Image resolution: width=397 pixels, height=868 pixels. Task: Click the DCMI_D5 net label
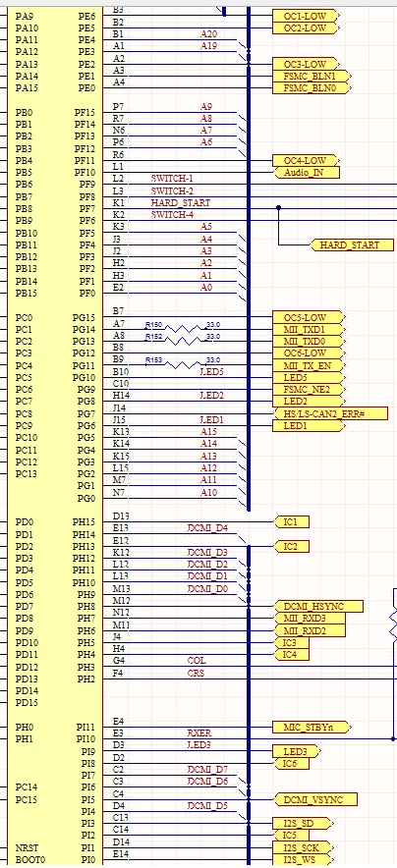pyautogui.click(x=207, y=805)
